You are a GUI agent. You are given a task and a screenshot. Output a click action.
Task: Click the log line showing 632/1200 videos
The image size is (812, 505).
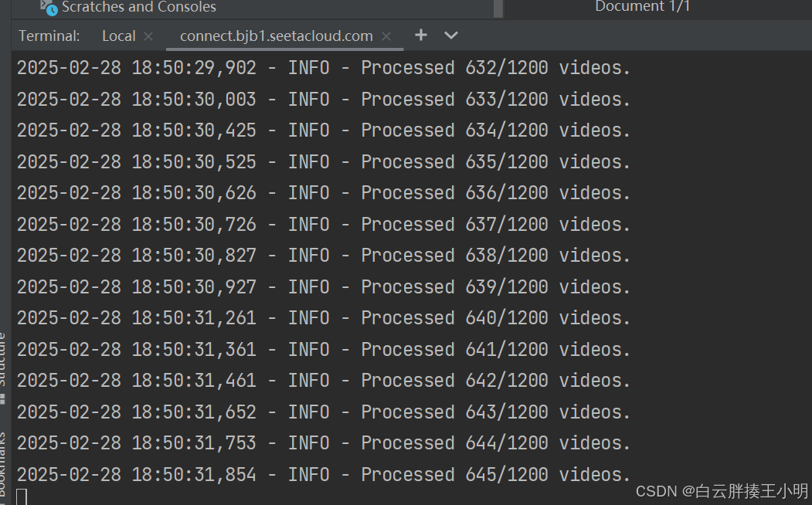pyautogui.click(x=322, y=67)
